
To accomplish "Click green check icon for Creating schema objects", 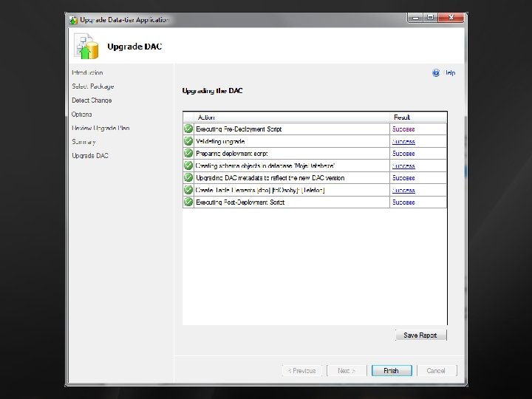I will coord(188,166).
